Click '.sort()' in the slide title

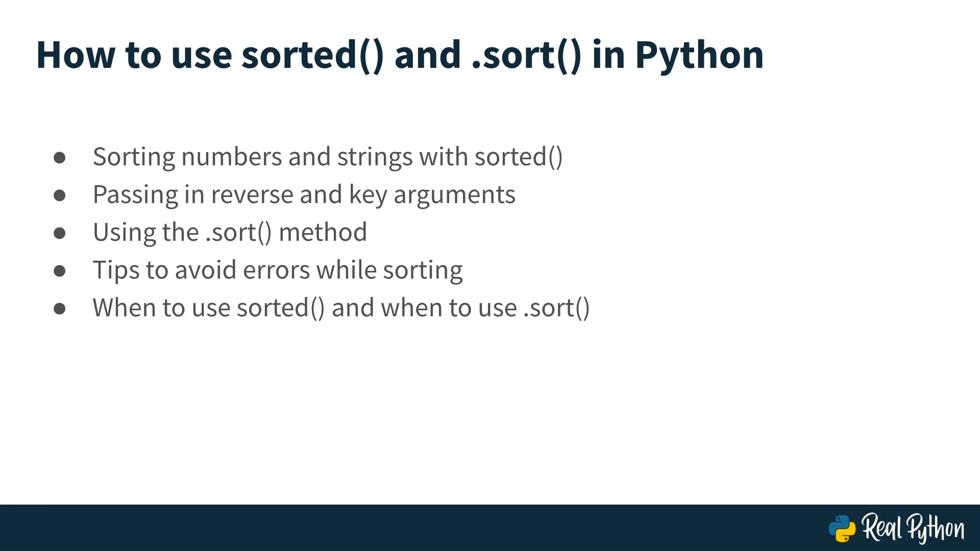526,55
